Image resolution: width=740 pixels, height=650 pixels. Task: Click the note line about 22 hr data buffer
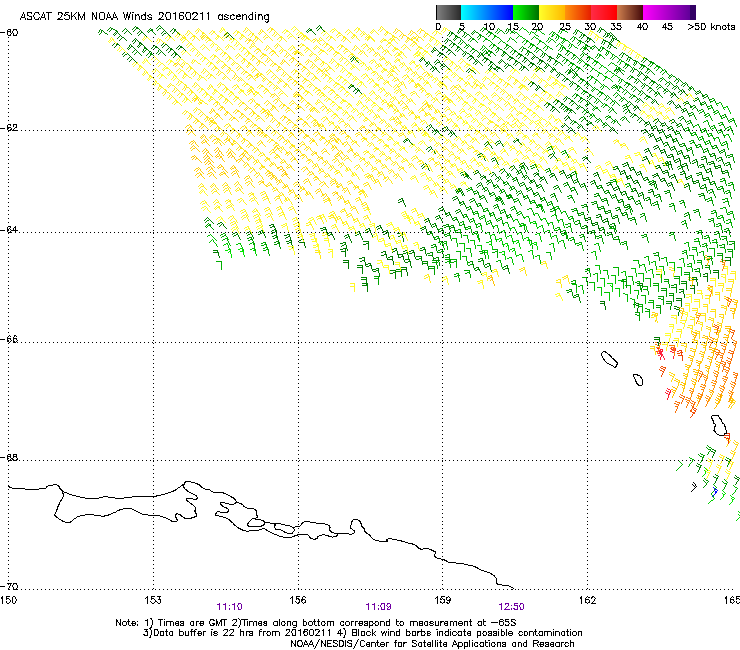[x=362, y=633]
